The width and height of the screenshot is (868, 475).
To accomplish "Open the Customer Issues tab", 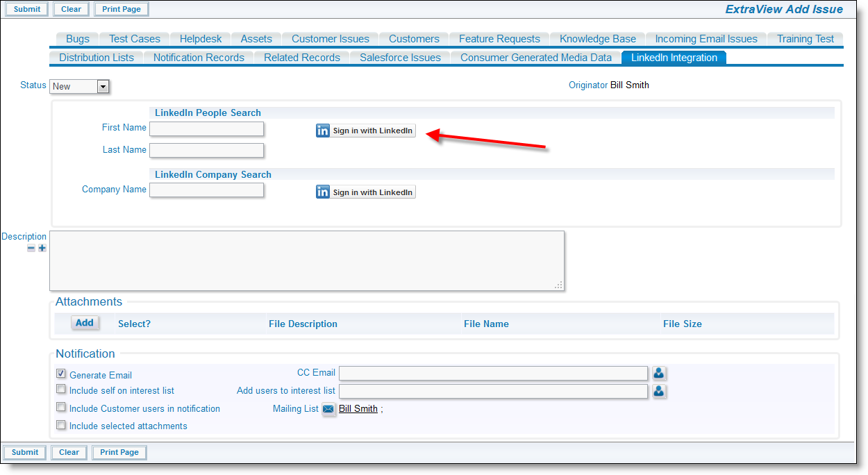I will coord(331,39).
